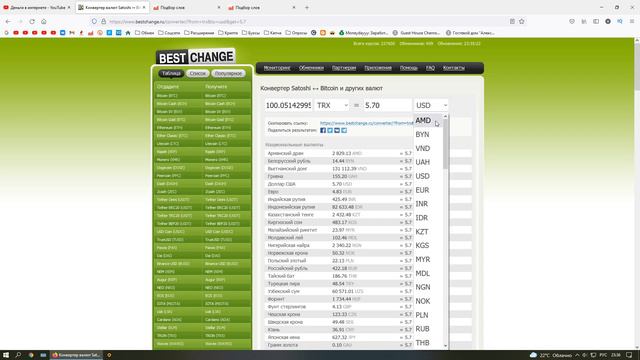Open the Мониторинг menu item

pos(277,68)
